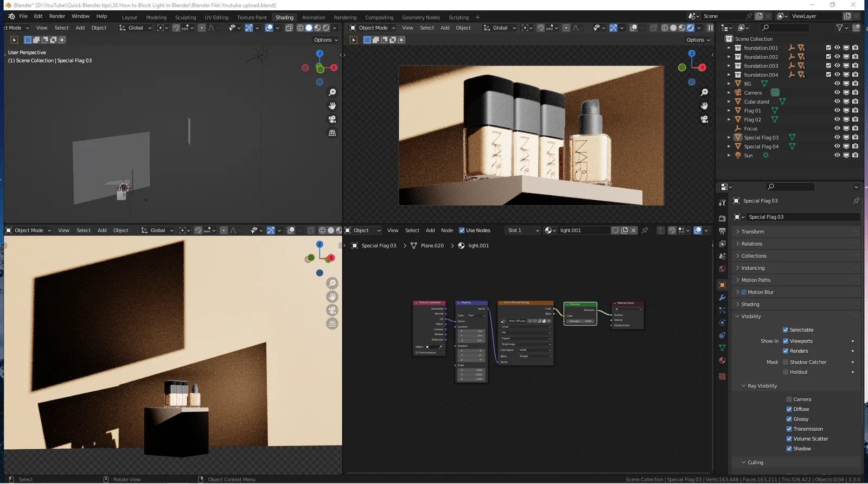This screenshot has height=484, width=868.
Task: Uncheck Show In Viewports
Action: pos(785,341)
